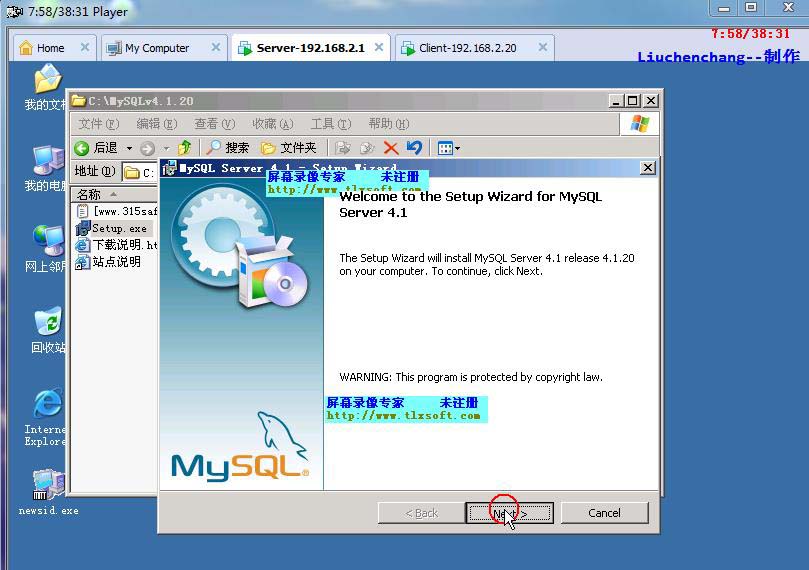Screen dimensions: 809x570
Task: Minimize the Player window
Action: [x=724, y=8]
